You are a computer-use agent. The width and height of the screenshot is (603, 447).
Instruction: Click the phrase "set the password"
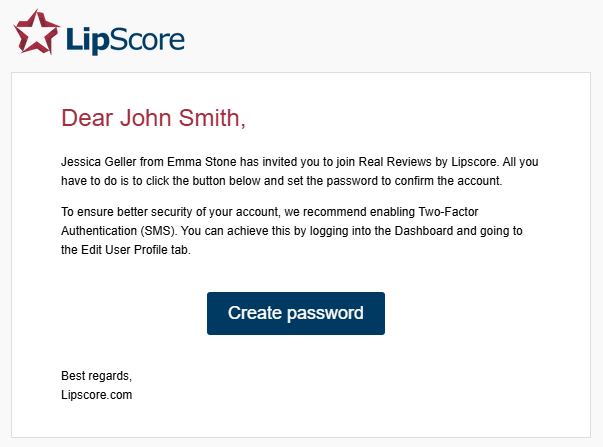311,181
